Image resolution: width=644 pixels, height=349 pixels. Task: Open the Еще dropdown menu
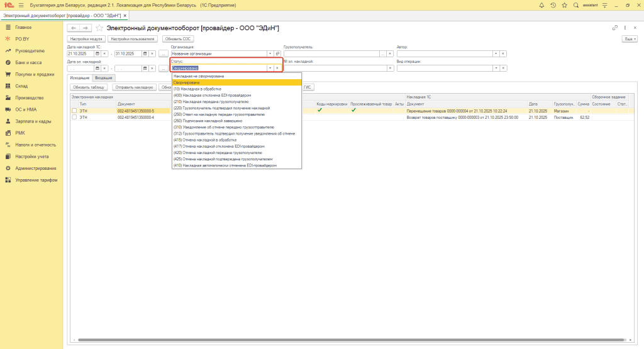[628, 38]
